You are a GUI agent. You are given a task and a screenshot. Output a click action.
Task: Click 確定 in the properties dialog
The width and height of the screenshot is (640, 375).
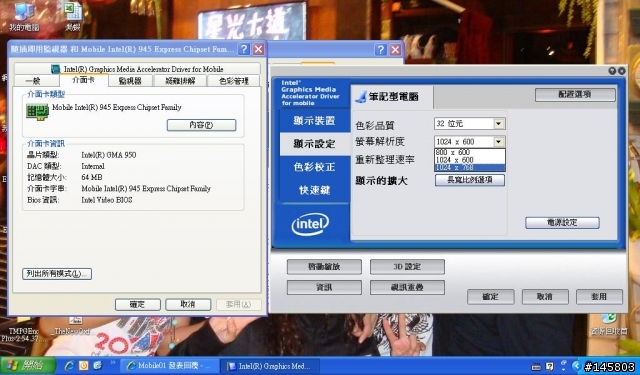tap(138, 304)
